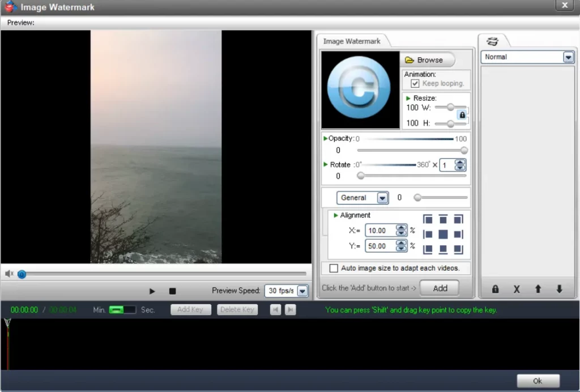The width and height of the screenshot is (580, 392).
Task: Select center alignment grid icon
Action: (443, 234)
